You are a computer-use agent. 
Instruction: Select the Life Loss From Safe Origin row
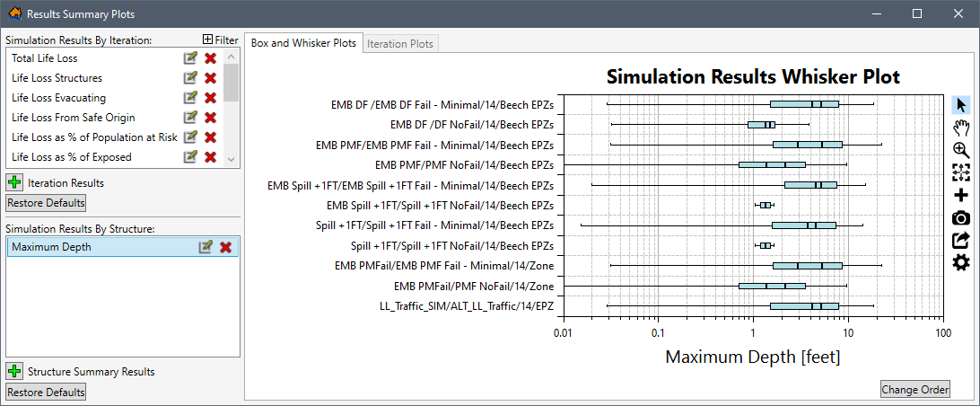coord(114,118)
